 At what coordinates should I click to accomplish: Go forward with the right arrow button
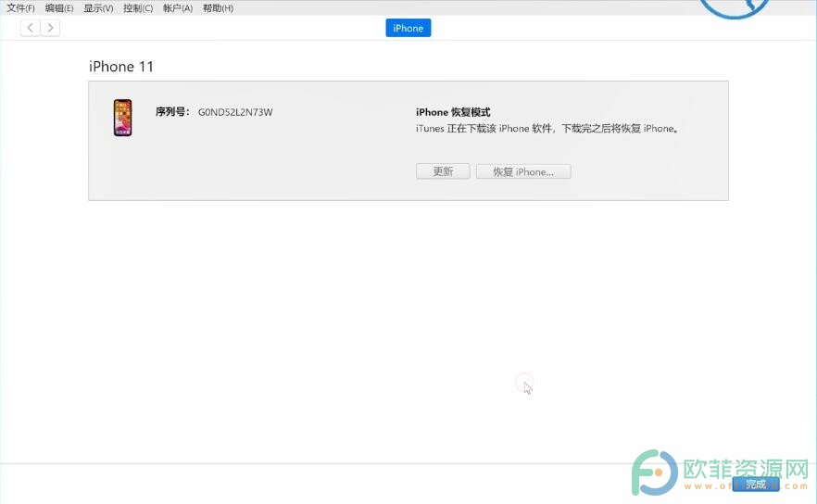(x=50, y=28)
